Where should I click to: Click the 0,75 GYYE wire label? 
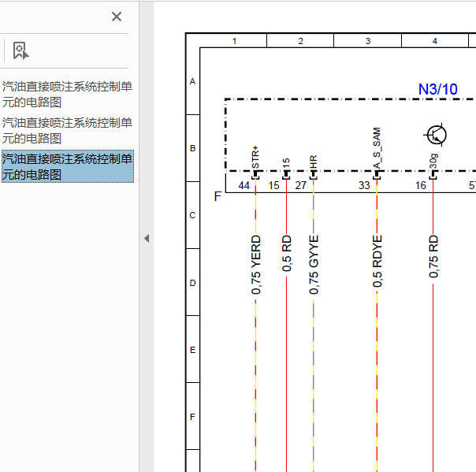click(314, 265)
